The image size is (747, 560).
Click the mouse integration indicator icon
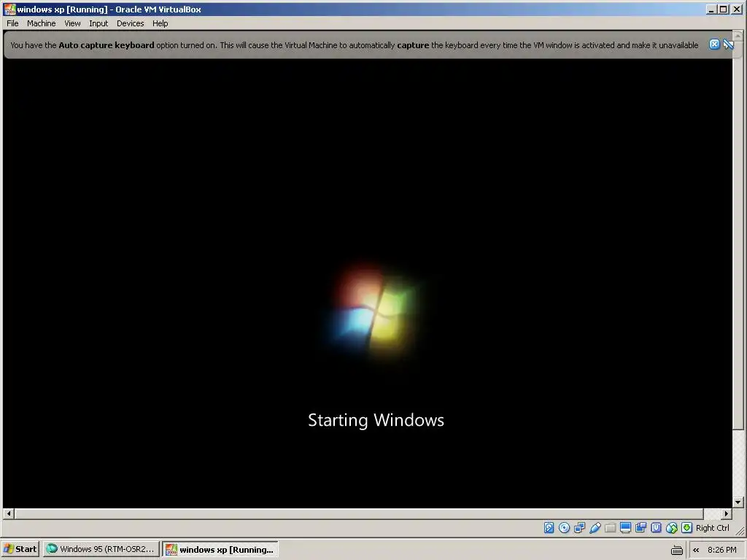point(671,528)
